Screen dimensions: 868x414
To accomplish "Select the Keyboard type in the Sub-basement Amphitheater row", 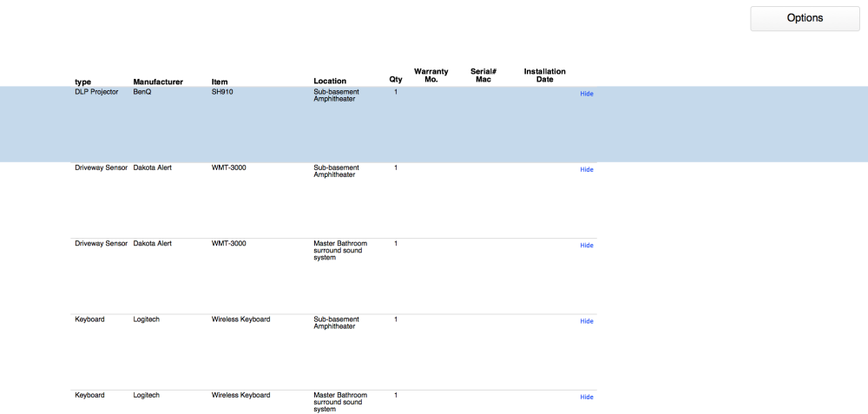I will [x=89, y=319].
